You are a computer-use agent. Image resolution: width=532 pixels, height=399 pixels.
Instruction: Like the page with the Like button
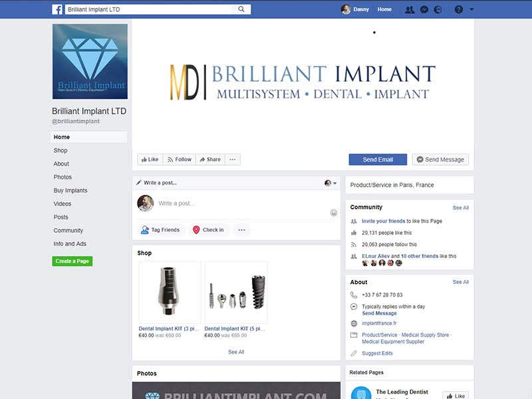pyautogui.click(x=150, y=159)
